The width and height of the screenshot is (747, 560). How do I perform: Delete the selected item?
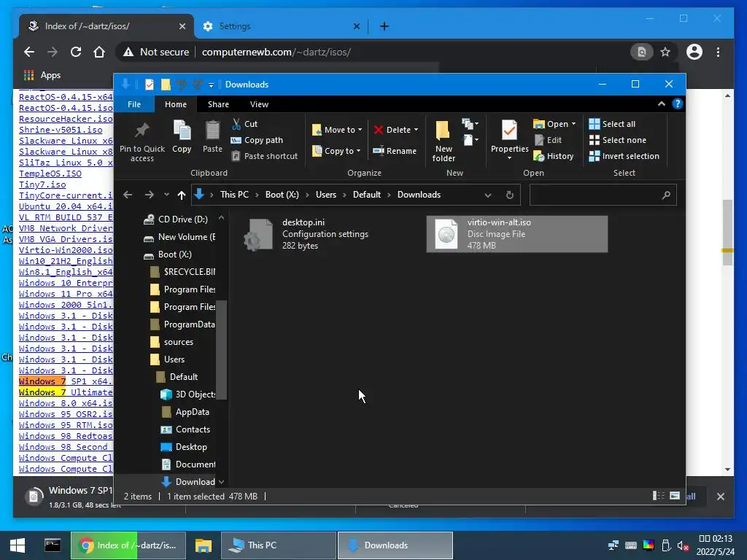coord(392,130)
